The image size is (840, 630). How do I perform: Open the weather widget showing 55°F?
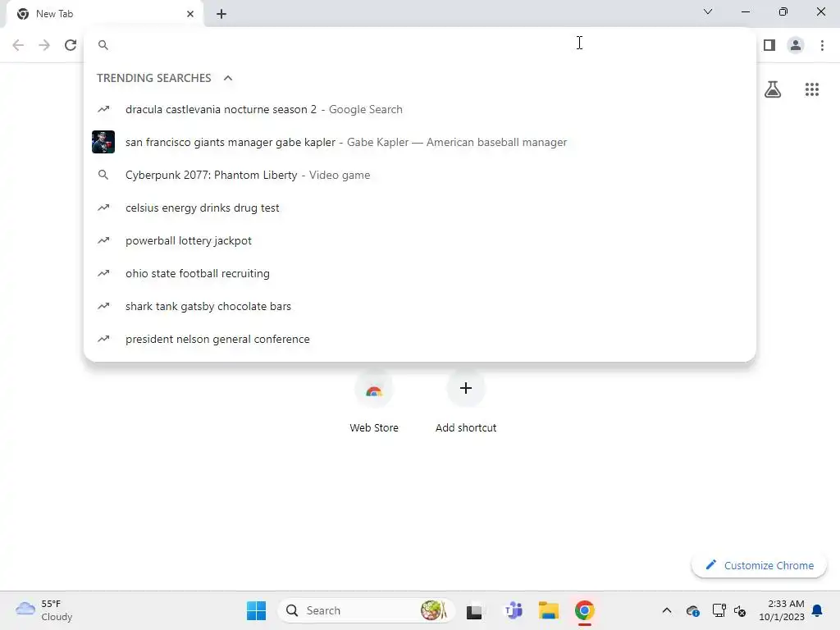pyautogui.click(x=44, y=610)
